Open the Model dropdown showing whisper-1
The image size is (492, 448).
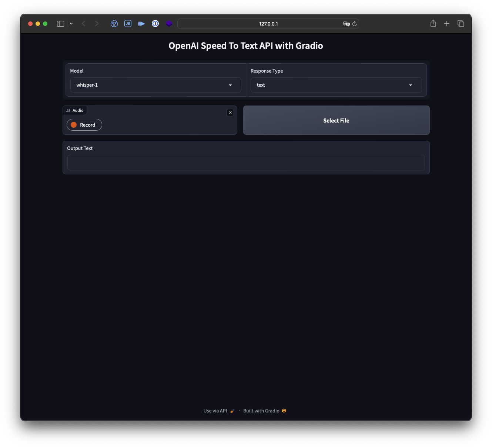point(156,85)
